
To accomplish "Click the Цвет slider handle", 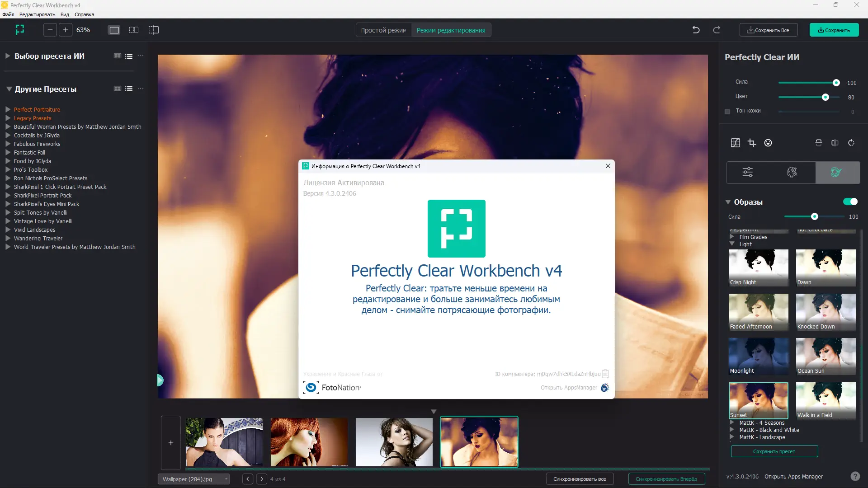I will (826, 97).
